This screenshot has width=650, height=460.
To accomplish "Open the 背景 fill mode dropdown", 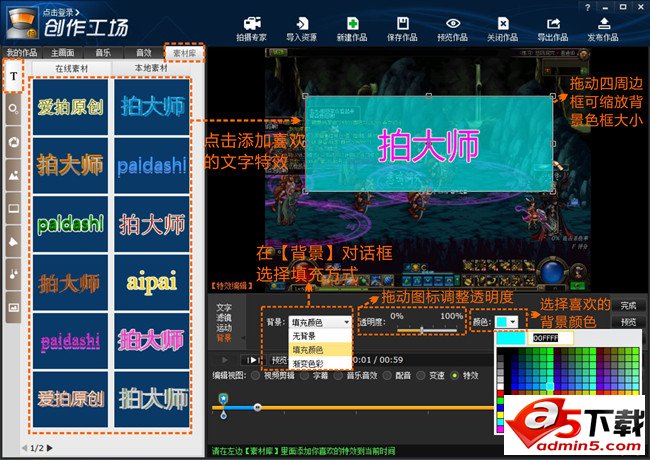I will tap(320, 322).
